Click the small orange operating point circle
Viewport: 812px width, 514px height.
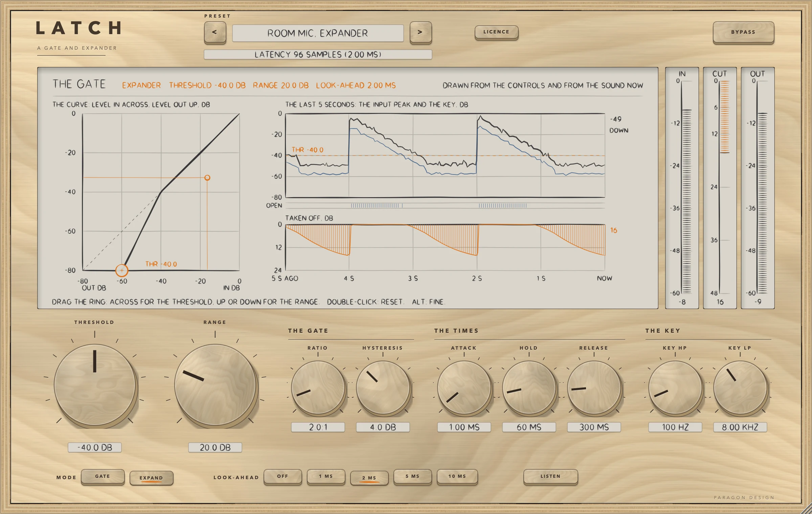(x=207, y=178)
